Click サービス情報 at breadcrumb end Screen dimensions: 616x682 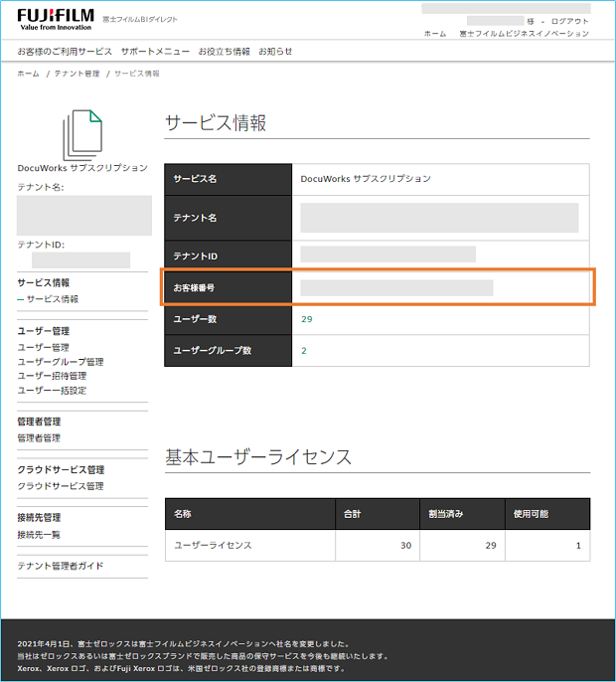tap(136, 74)
